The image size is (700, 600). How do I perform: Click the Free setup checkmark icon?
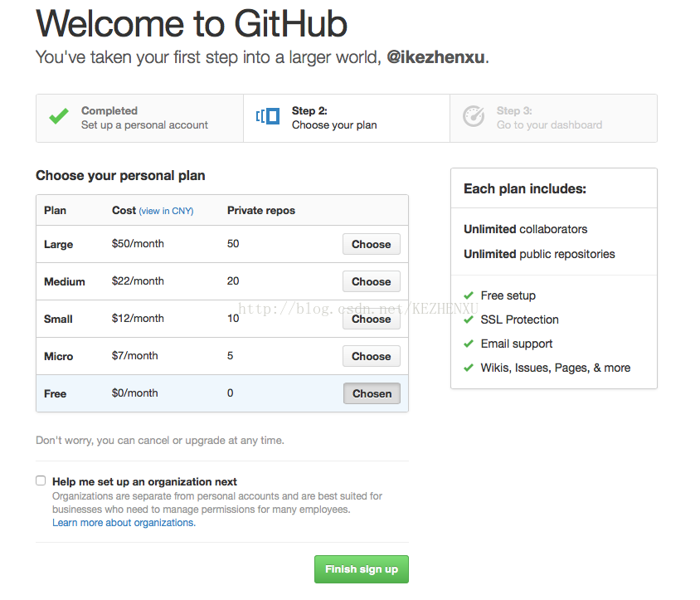(469, 295)
